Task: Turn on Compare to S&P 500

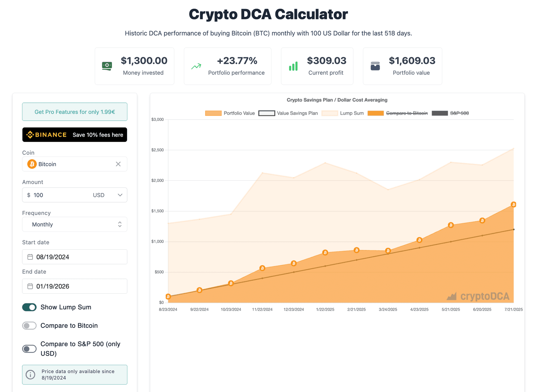Action: click(29, 348)
